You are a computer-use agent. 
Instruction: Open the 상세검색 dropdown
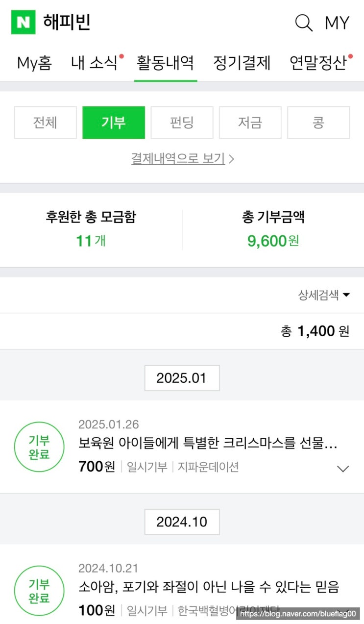click(x=324, y=295)
